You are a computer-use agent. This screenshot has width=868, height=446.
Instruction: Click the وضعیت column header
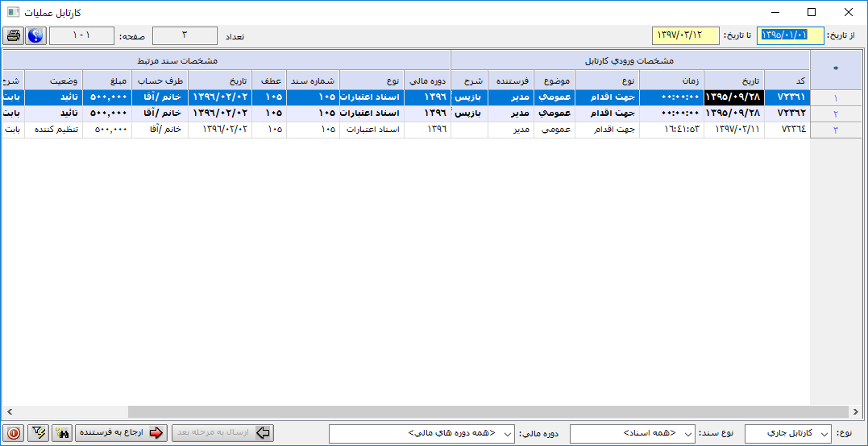click(x=53, y=81)
